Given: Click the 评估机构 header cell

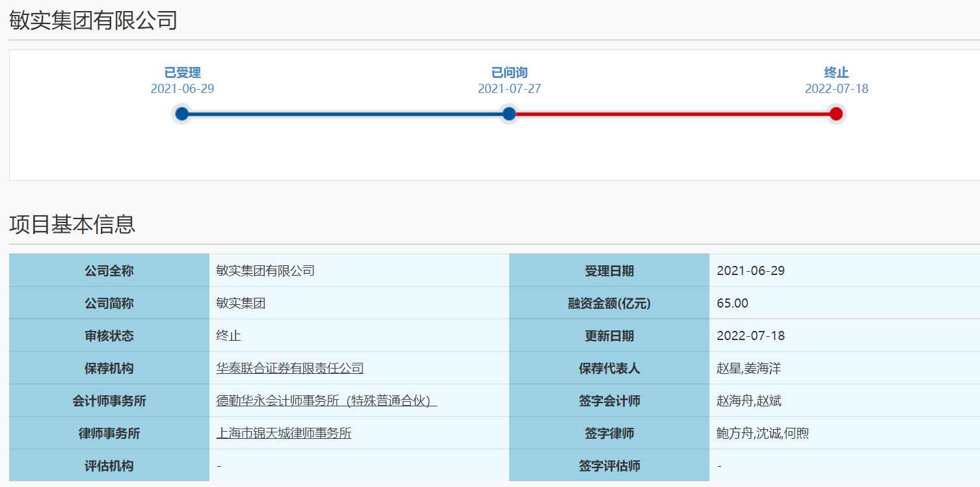Looking at the screenshot, I should click(109, 466).
